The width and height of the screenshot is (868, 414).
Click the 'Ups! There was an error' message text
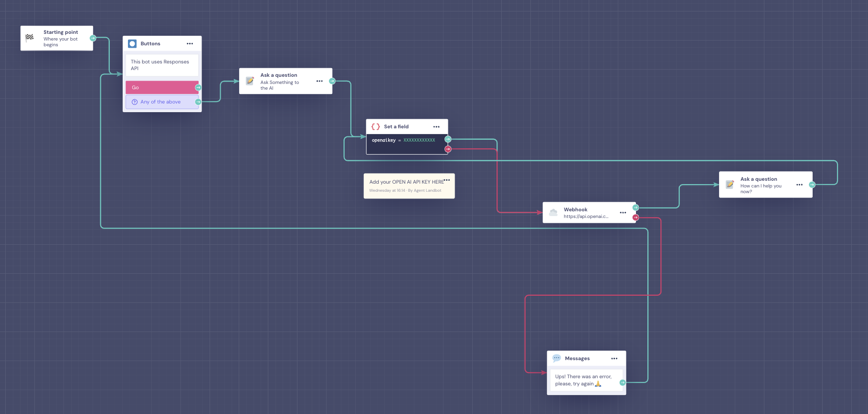tap(583, 380)
